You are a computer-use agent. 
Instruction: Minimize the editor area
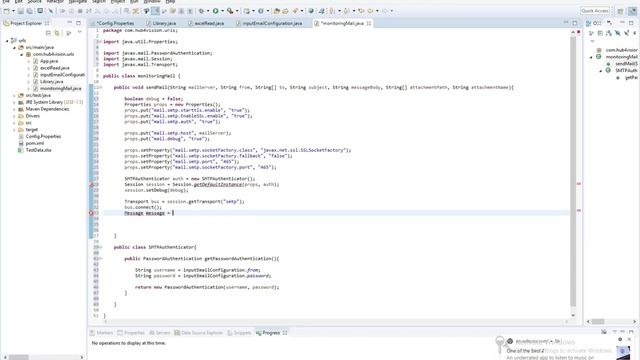[566, 23]
